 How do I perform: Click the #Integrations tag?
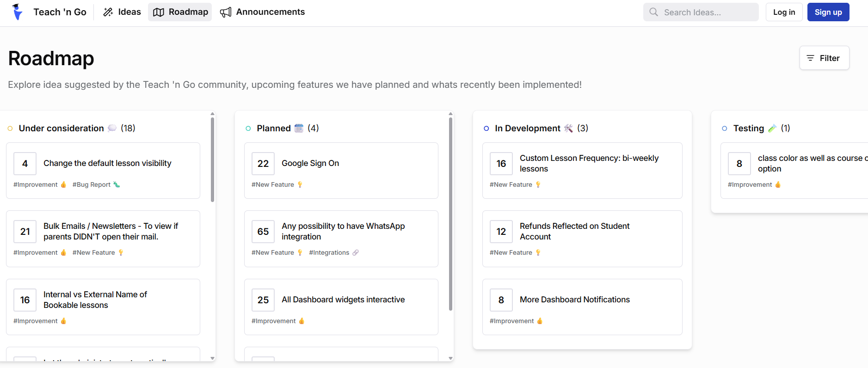334,252
